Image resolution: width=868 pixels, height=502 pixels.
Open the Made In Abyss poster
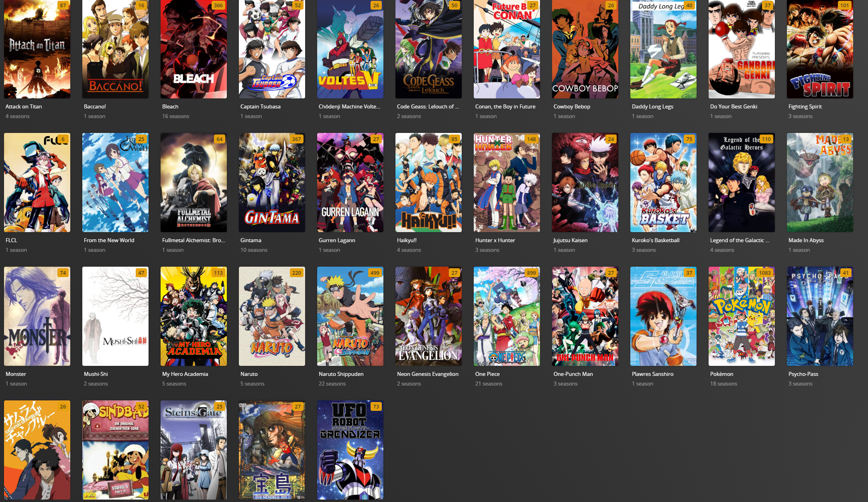point(820,182)
